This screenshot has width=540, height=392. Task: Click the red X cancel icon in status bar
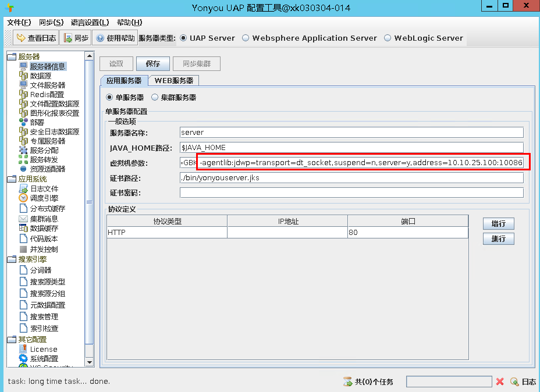(500, 382)
